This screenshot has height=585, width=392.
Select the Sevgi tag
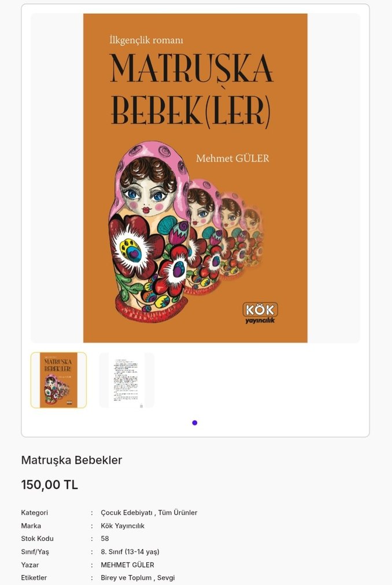(166, 577)
